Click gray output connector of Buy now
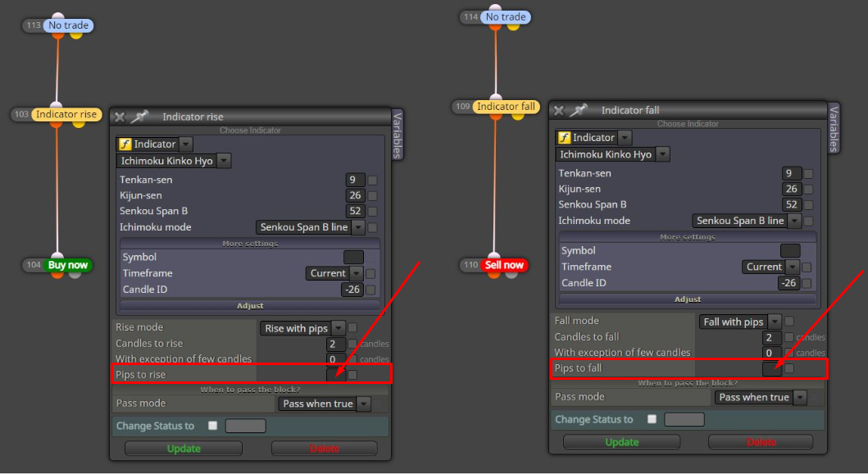Viewport: 868px width, 475px height. (75, 274)
